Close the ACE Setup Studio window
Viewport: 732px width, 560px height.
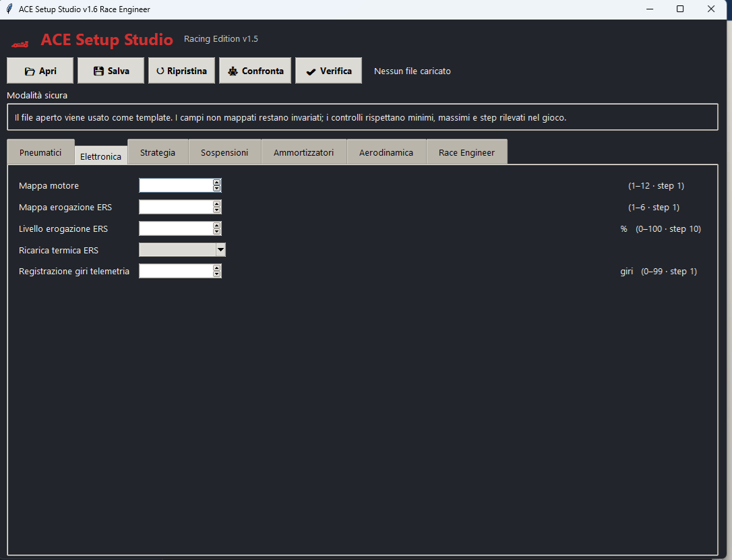(x=711, y=9)
